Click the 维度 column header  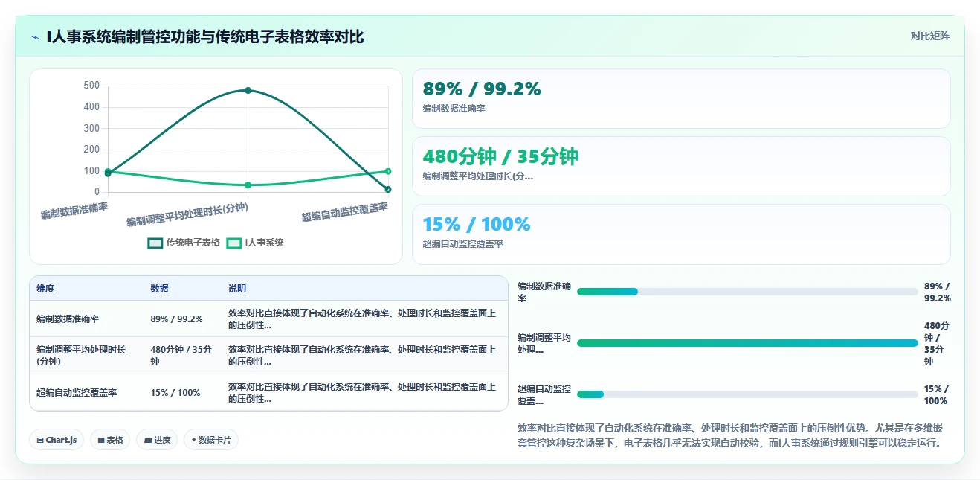click(x=45, y=289)
